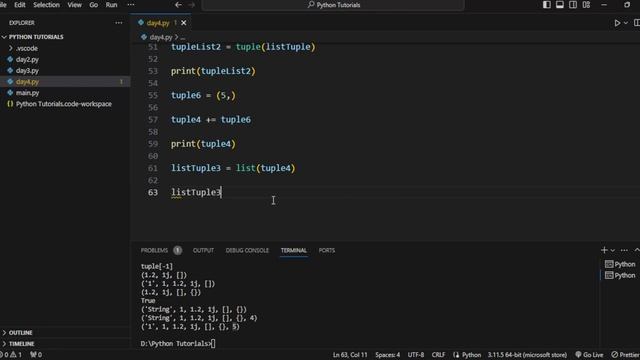Screen dimensions: 640x360
Task: Open the Edit menu
Action: coord(20,5)
